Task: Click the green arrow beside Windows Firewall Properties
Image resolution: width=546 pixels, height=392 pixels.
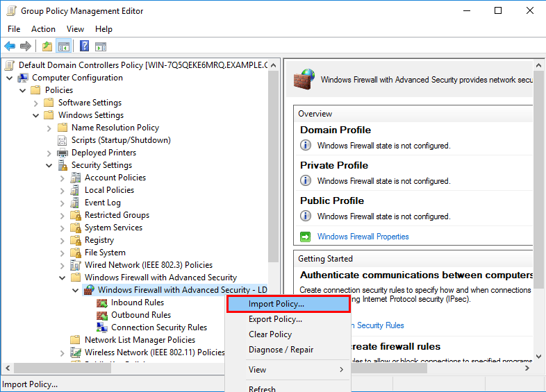Action: click(306, 237)
